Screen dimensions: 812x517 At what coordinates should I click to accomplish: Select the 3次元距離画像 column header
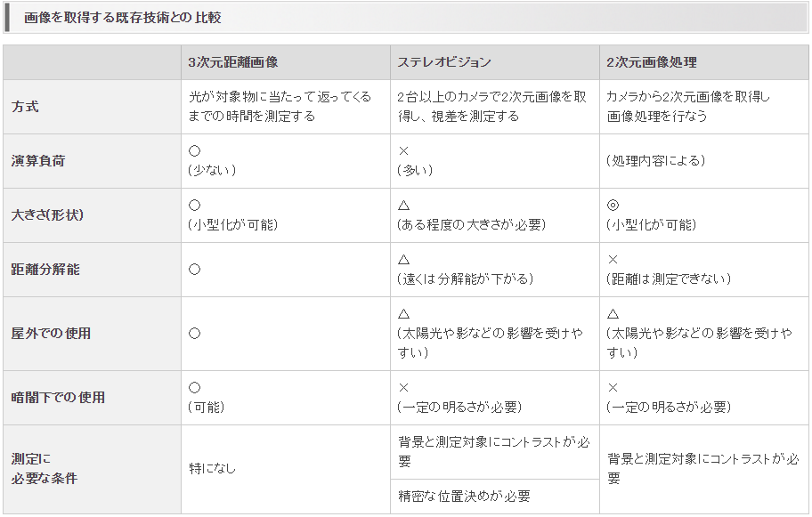pyautogui.click(x=233, y=62)
